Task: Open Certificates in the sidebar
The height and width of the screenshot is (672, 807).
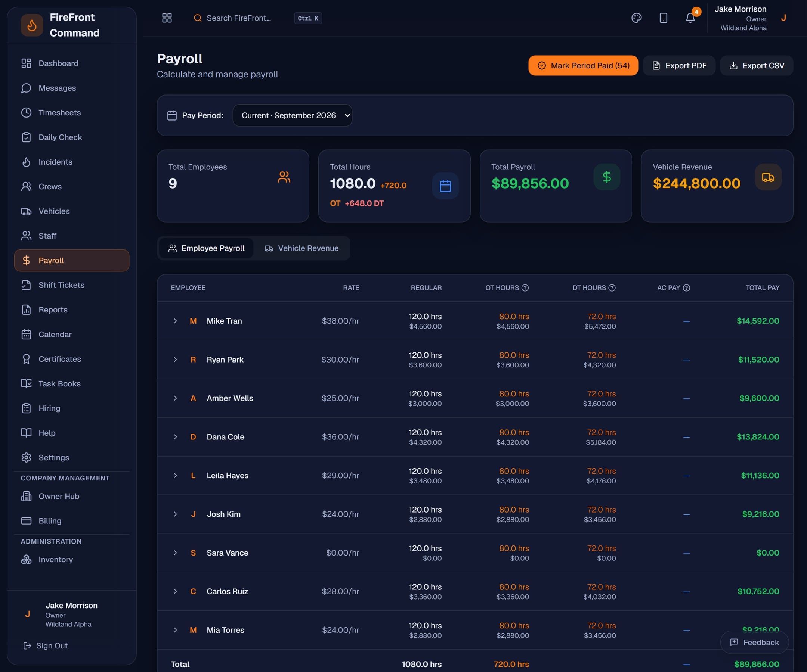Action: [x=71, y=359]
